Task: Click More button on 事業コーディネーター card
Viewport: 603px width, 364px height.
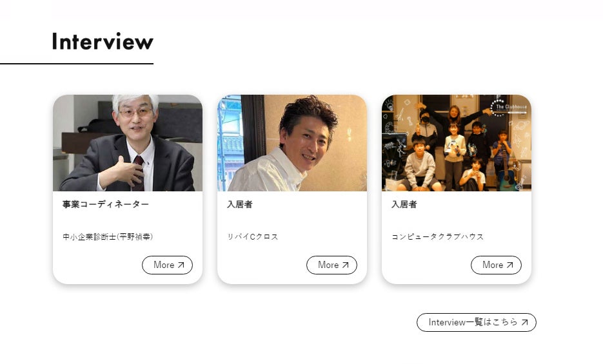Action: tap(167, 265)
